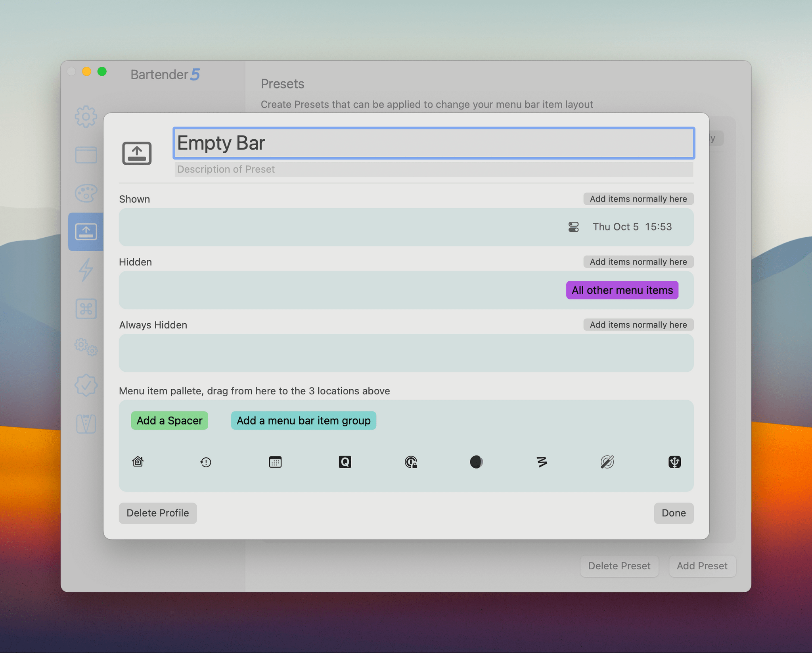Image resolution: width=812 pixels, height=653 pixels.
Task: Select the Presets tab in sidebar
Action: coord(86,232)
